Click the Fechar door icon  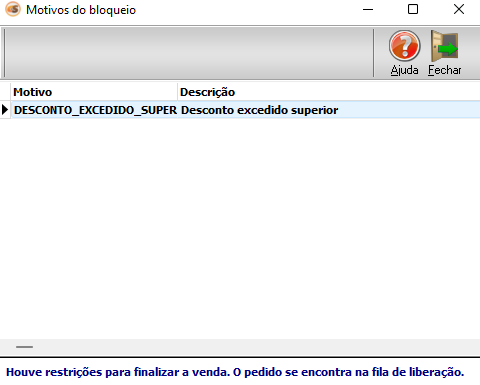click(x=445, y=46)
